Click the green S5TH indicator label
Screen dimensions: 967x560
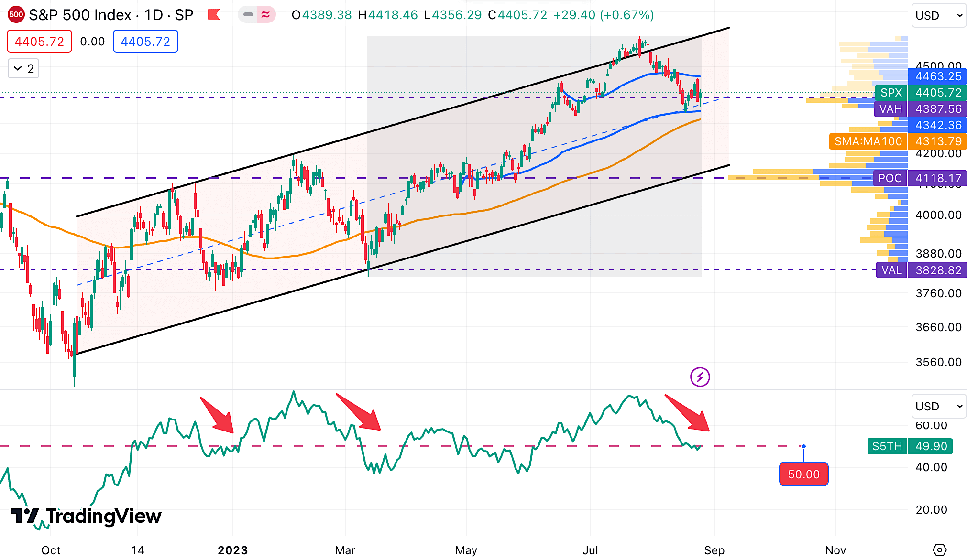(x=887, y=446)
